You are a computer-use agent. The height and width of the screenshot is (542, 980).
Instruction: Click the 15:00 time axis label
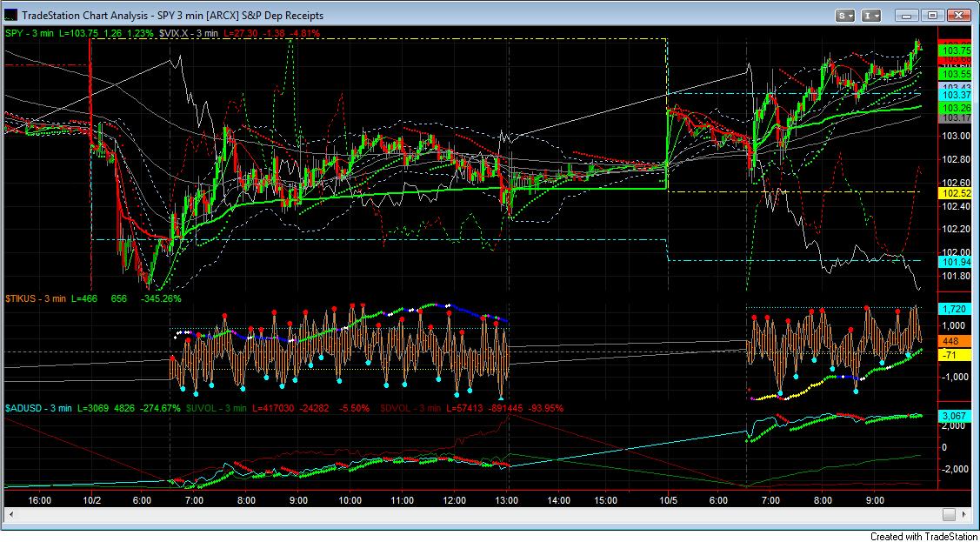(606, 500)
